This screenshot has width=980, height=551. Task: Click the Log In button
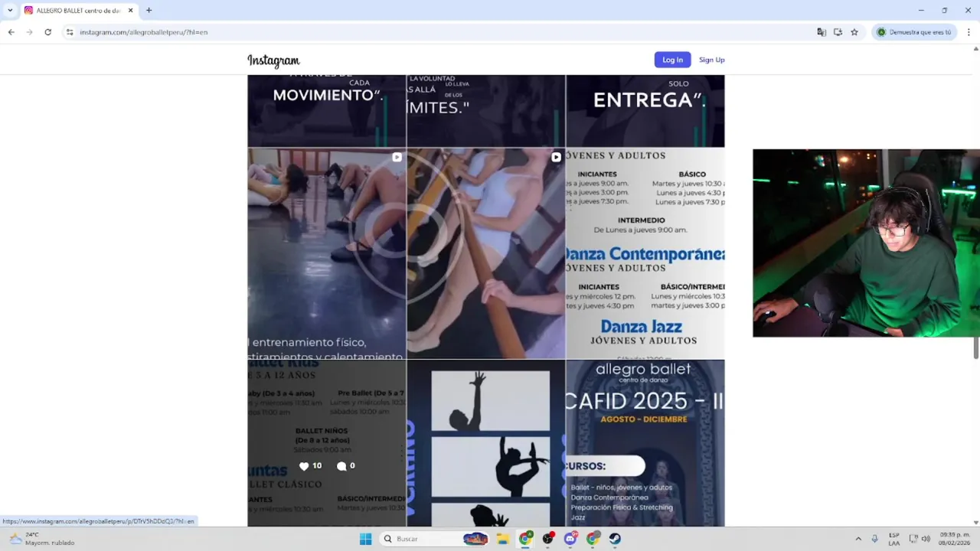pos(672,60)
